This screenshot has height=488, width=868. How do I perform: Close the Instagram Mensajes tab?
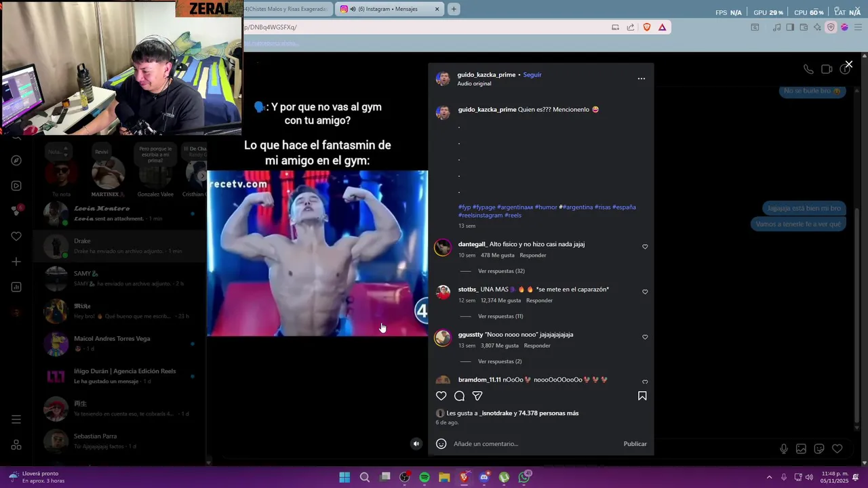[437, 9]
